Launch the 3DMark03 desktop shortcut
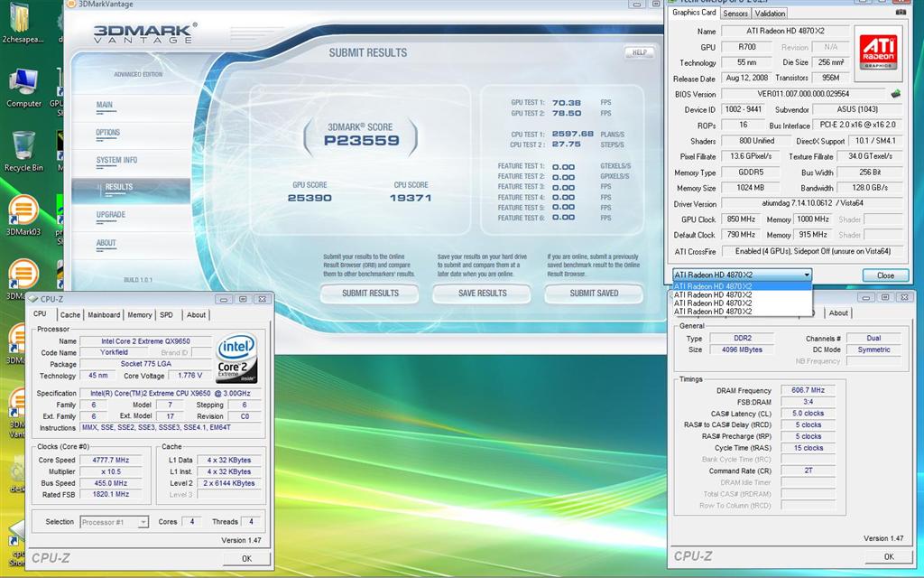Viewport: 924px width, 578px height. pyautogui.click(x=23, y=215)
